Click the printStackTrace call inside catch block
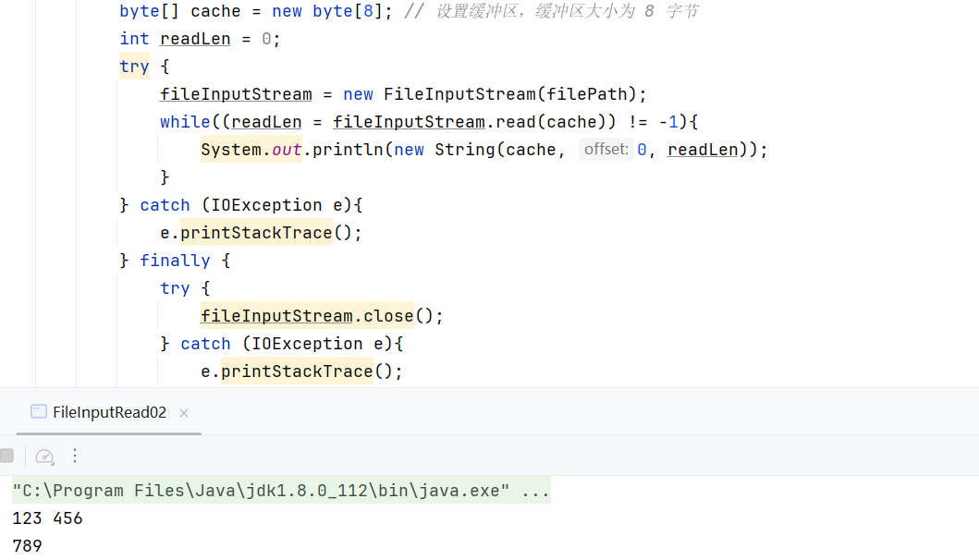The width and height of the screenshot is (979, 560). [256, 232]
